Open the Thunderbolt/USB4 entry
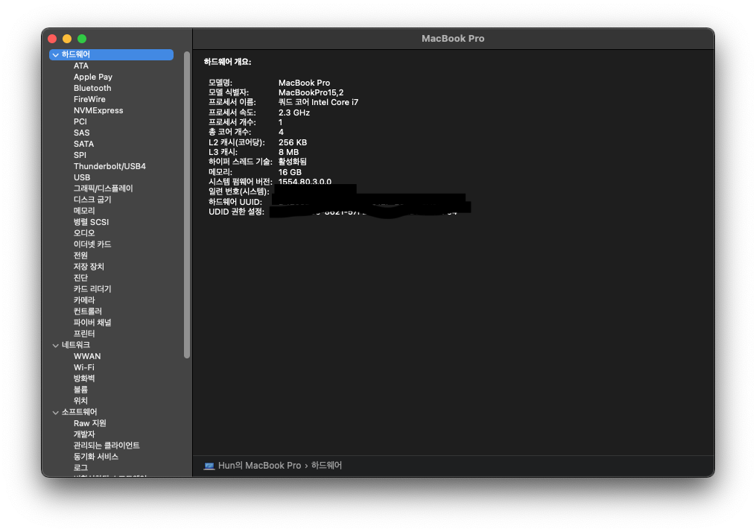 pos(109,166)
